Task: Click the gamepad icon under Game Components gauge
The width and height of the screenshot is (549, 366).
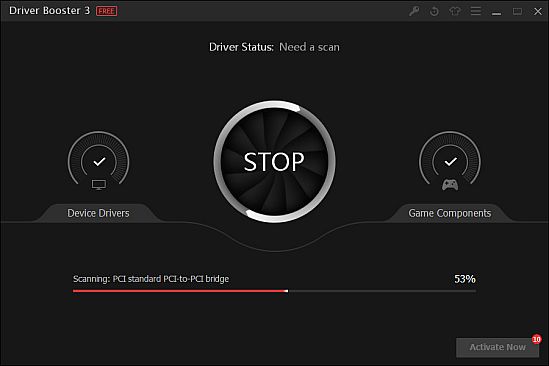Action: pyautogui.click(x=450, y=185)
